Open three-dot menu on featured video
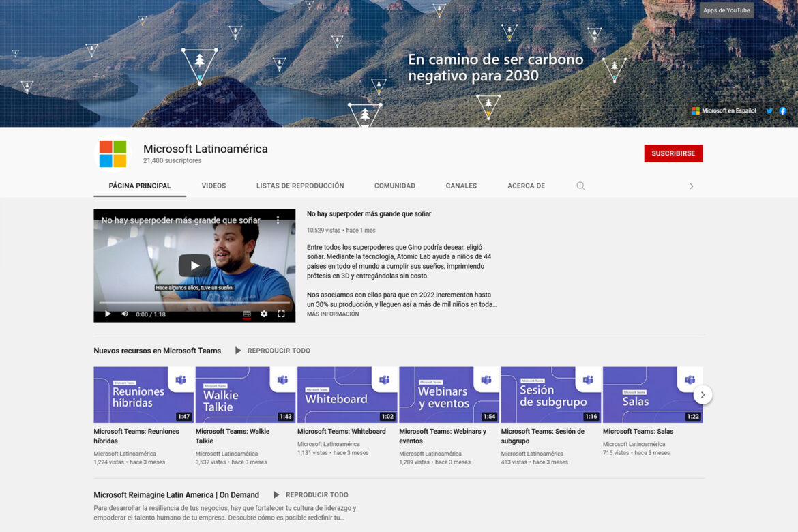This screenshot has width=798, height=532. [x=278, y=220]
